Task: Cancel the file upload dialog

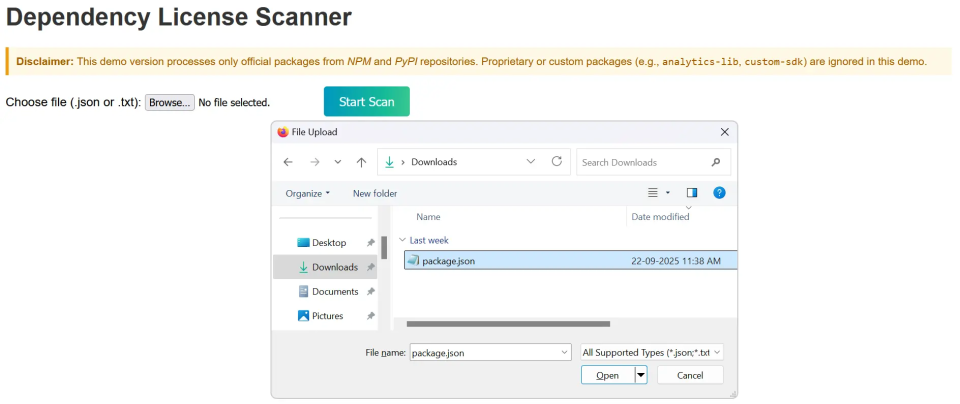Action: tap(689, 375)
